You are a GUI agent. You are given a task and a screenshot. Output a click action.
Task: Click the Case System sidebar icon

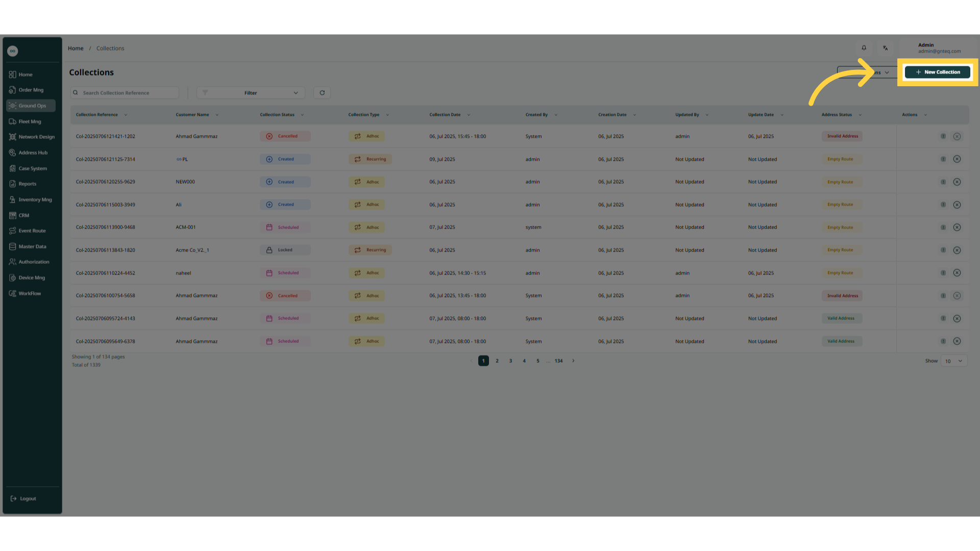pos(13,168)
